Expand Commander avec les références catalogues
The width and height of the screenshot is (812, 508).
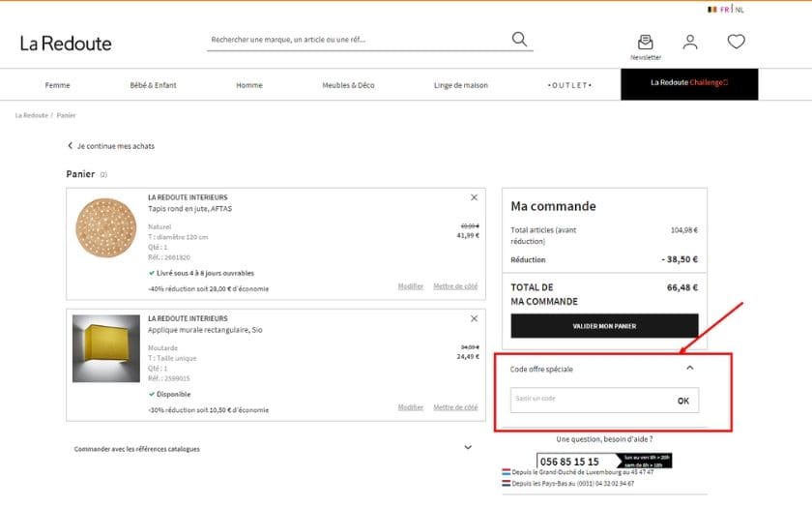(x=468, y=447)
